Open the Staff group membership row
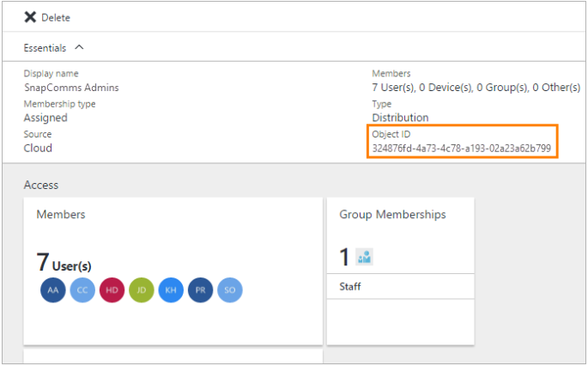The width and height of the screenshot is (588, 366). [x=400, y=286]
